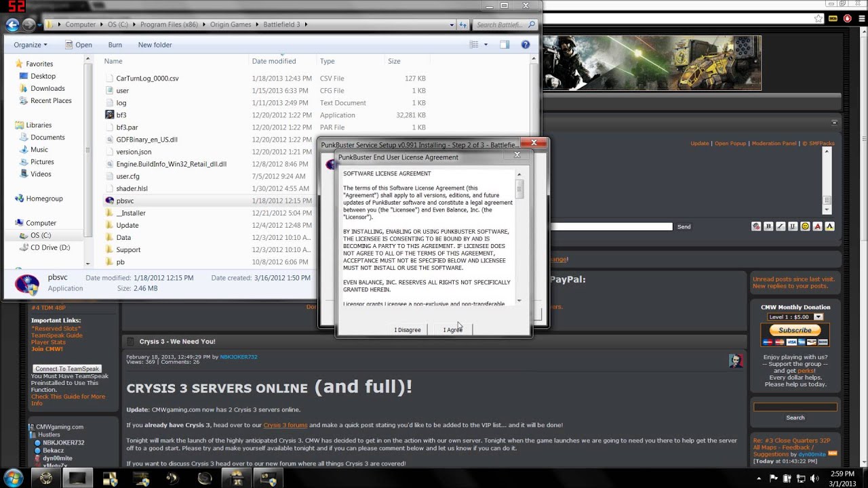The height and width of the screenshot is (488, 868).
Task: Collapse the Libraries group in navigation pane
Action: 39,125
